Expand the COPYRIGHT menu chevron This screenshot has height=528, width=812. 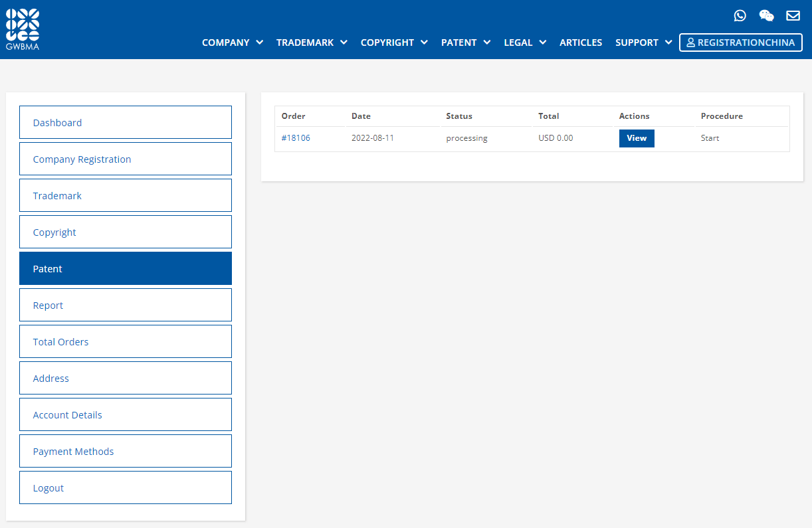(424, 43)
